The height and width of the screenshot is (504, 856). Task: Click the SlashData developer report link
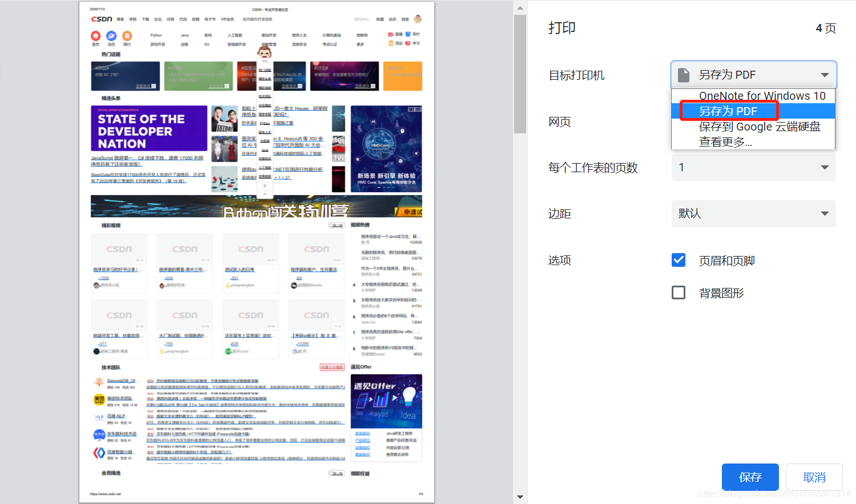pyautogui.click(x=148, y=178)
